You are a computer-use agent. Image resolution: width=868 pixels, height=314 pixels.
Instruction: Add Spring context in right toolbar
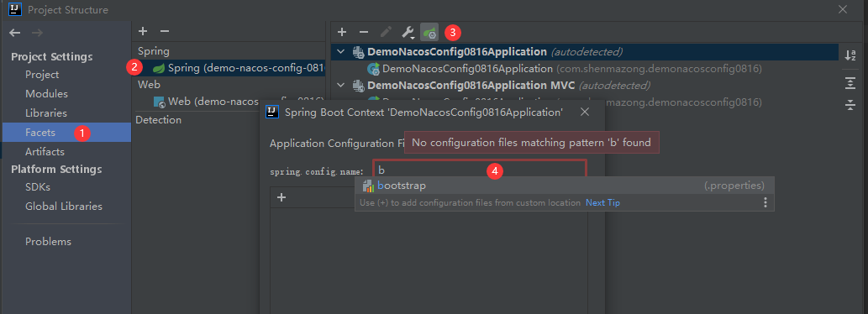tap(342, 33)
